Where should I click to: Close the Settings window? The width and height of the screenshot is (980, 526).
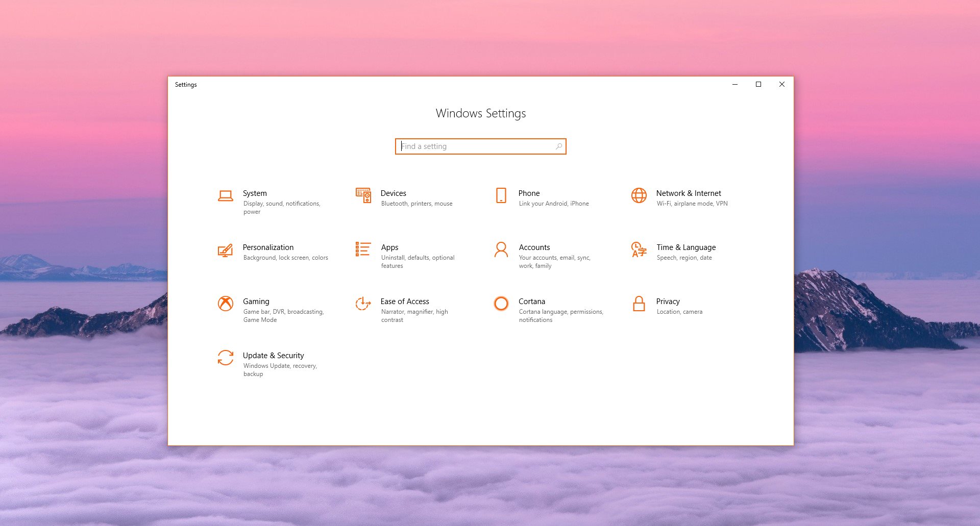(782, 84)
